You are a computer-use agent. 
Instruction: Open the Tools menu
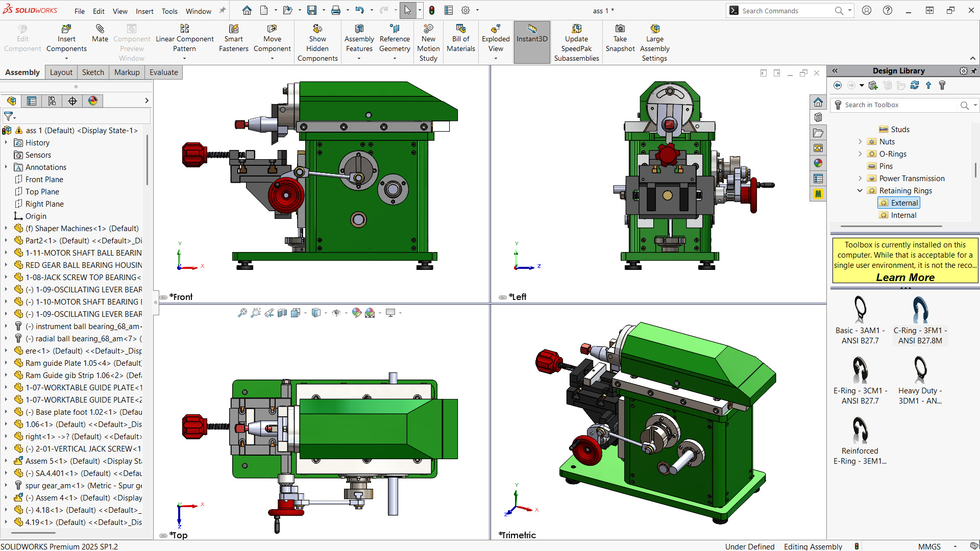(x=169, y=11)
